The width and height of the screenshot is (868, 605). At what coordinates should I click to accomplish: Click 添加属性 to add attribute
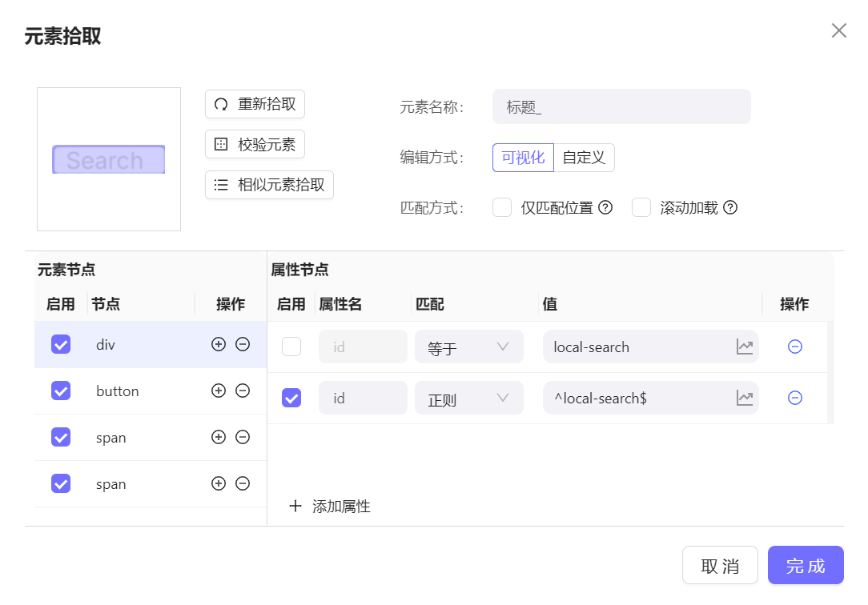[x=330, y=507]
